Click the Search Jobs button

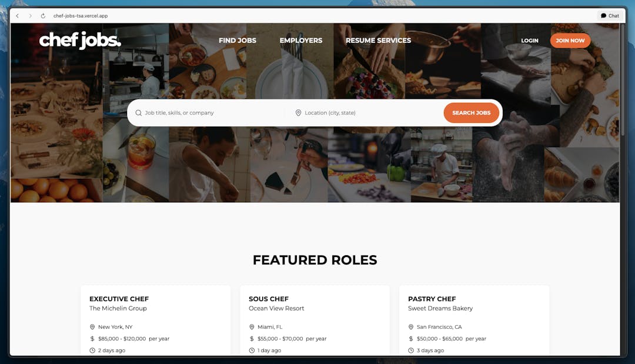[472, 113]
